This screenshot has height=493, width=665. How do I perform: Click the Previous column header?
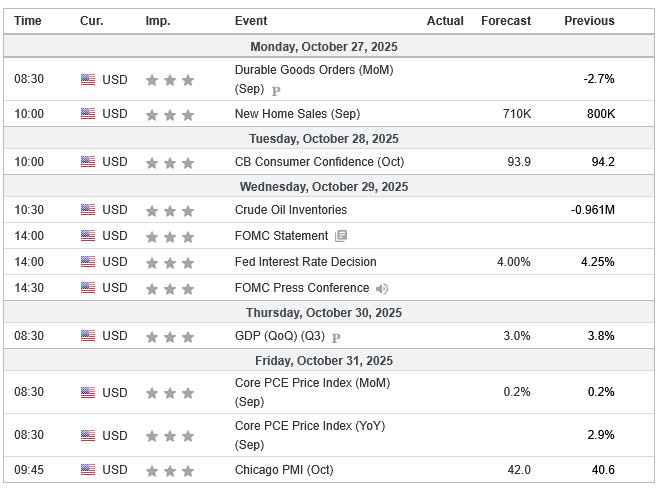pyautogui.click(x=589, y=21)
